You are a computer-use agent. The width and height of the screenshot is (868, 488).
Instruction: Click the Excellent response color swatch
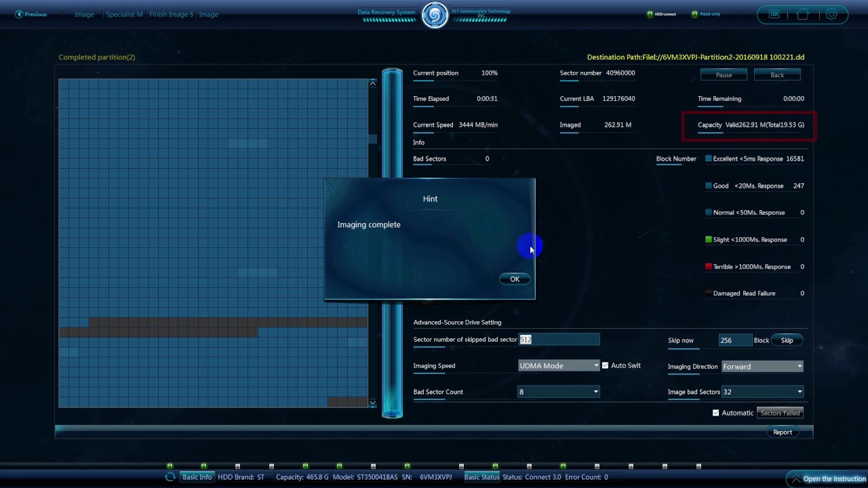point(709,159)
